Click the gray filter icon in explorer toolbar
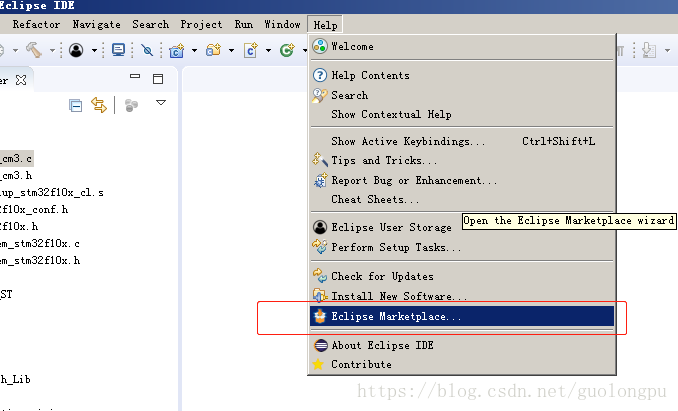The width and height of the screenshot is (678, 411). pos(131,105)
